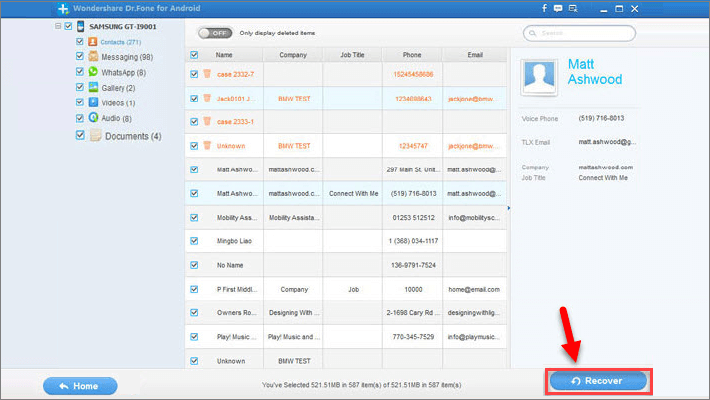710x400 pixels.
Task: Select the WhatsApp icon in sidebar
Action: [x=93, y=72]
